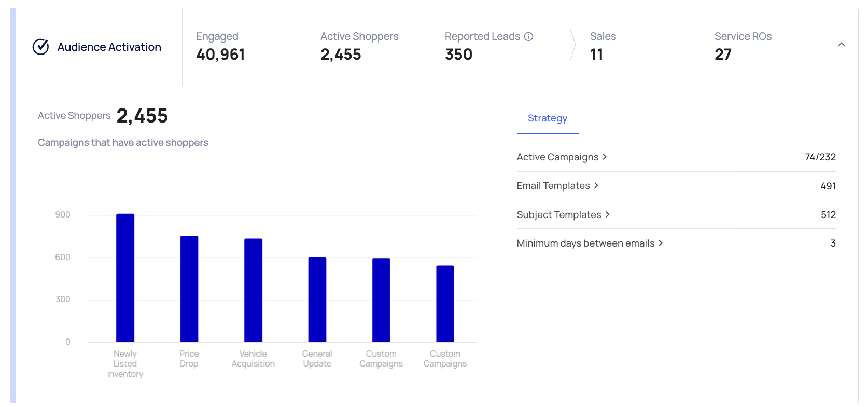
Task: Select the Active Shoppers metric in header
Action: coord(359,46)
